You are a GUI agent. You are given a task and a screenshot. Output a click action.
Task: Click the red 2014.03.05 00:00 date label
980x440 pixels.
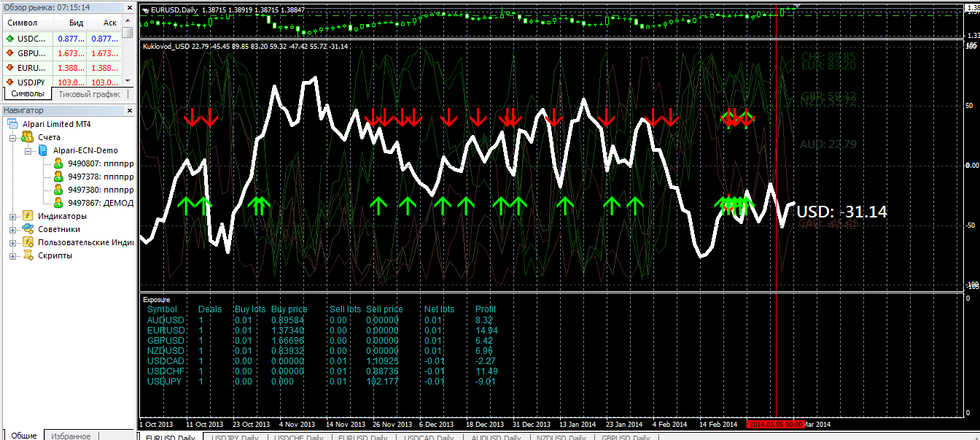[776, 424]
